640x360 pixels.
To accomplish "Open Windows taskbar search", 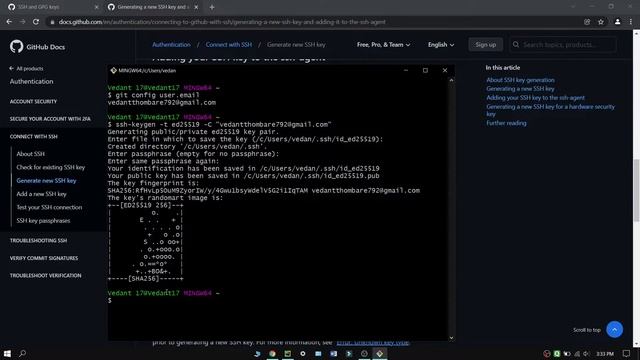I will coord(22,353).
